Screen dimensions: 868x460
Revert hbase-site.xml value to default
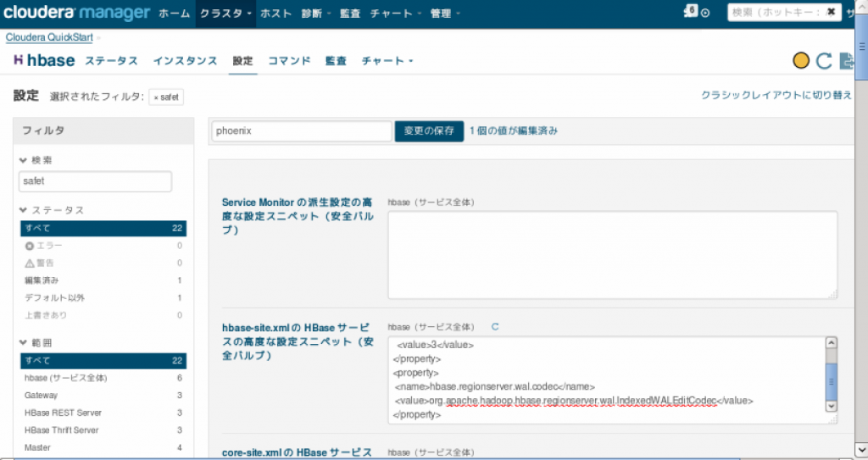pos(495,327)
